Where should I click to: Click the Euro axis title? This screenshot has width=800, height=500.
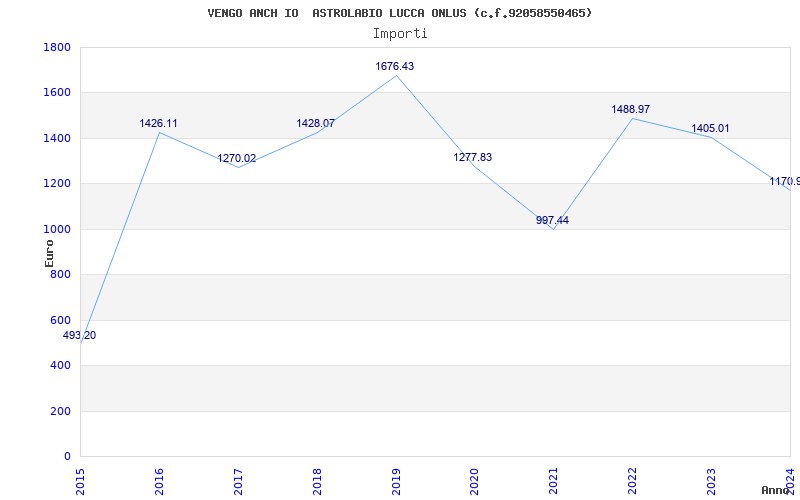click(49, 253)
